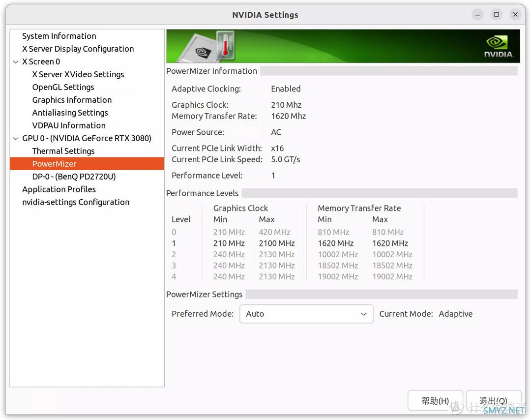Open Application Profiles

click(x=59, y=189)
